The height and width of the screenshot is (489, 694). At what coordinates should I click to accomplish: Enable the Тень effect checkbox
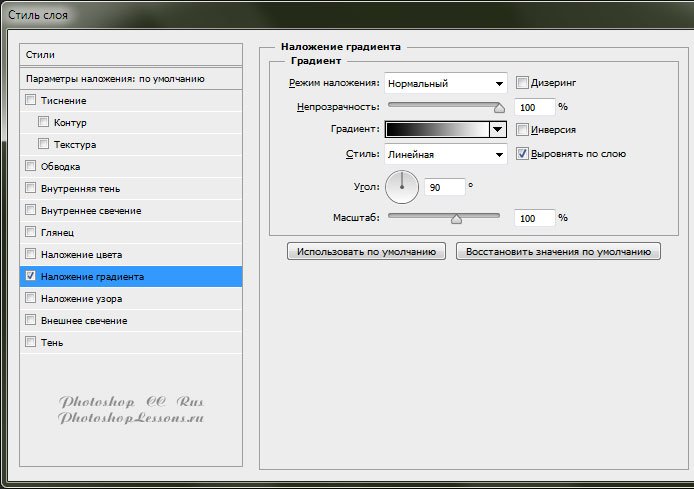coord(30,342)
